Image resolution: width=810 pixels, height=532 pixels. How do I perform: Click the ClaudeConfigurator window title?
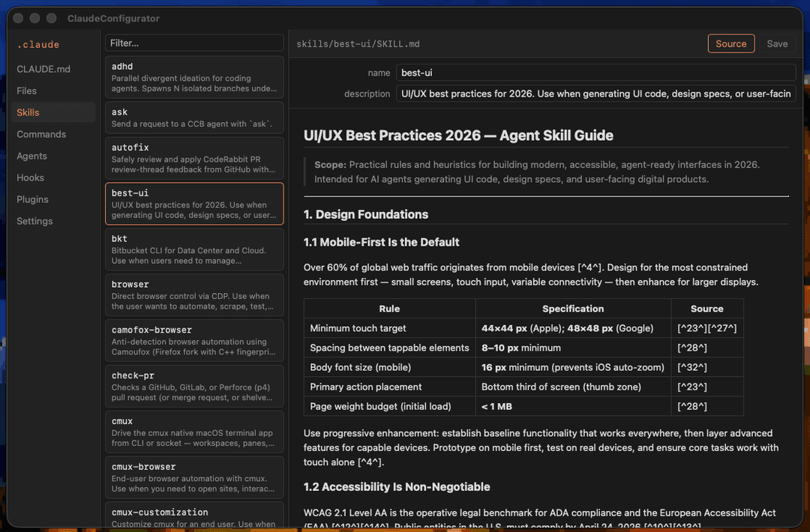(114, 19)
